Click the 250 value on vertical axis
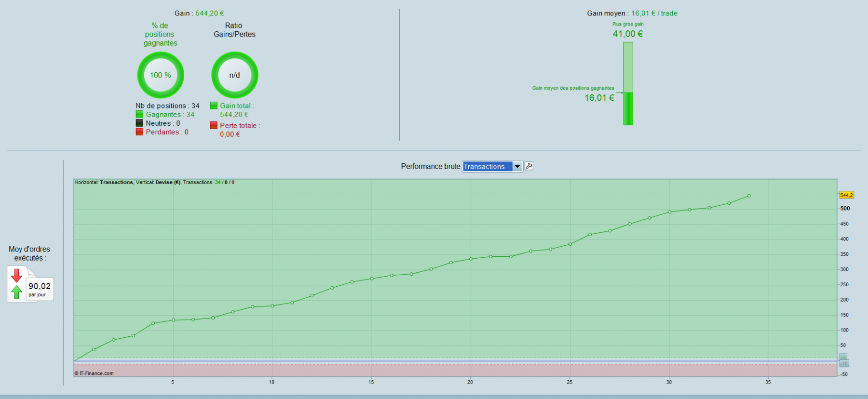This screenshot has height=399, width=868. tap(844, 285)
